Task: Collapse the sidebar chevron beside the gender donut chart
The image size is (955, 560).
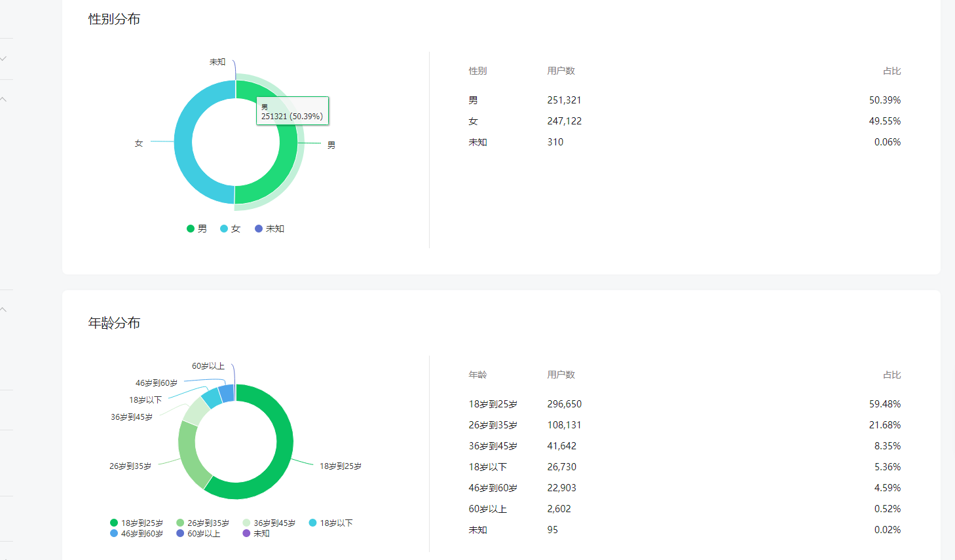Action: coord(3,100)
